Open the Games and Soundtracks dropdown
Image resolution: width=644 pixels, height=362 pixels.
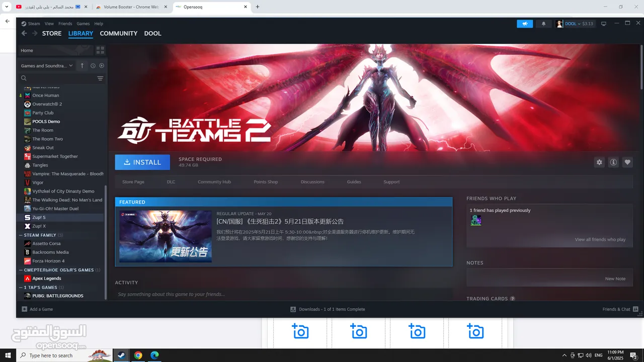point(47,66)
